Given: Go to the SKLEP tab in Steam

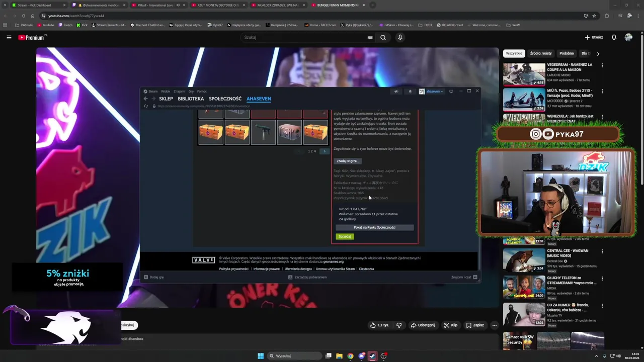Looking at the screenshot, I should (166, 99).
